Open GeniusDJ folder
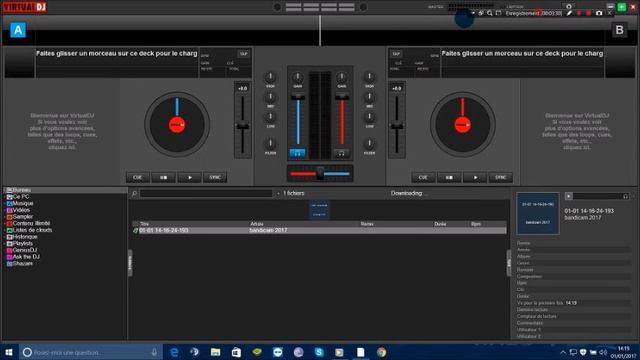The width and height of the screenshot is (640, 360). pyautogui.click(x=22, y=250)
